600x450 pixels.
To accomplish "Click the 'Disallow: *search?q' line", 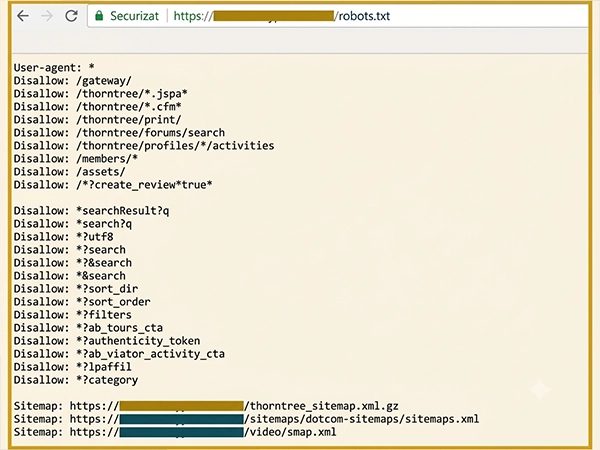I will [x=73, y=224].
